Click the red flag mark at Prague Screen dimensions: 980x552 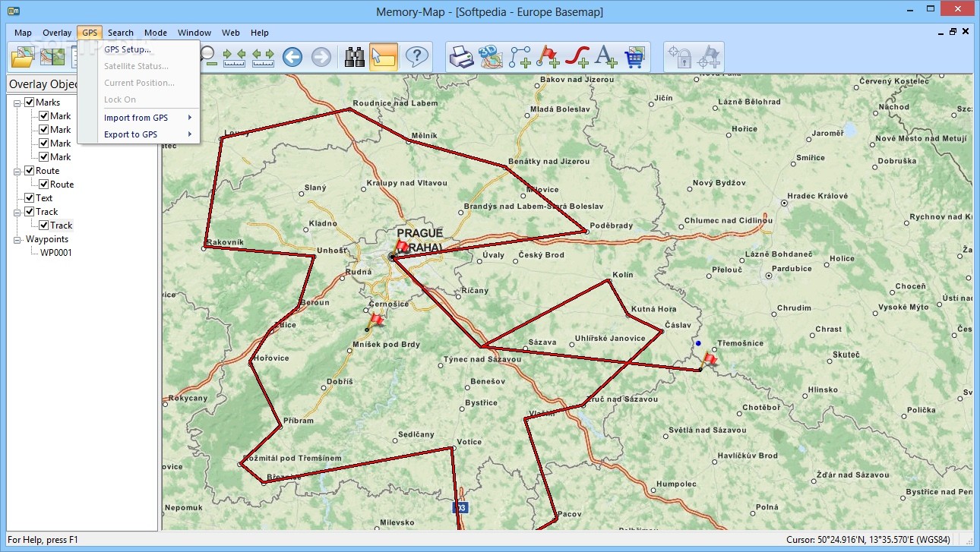point(402,247)
